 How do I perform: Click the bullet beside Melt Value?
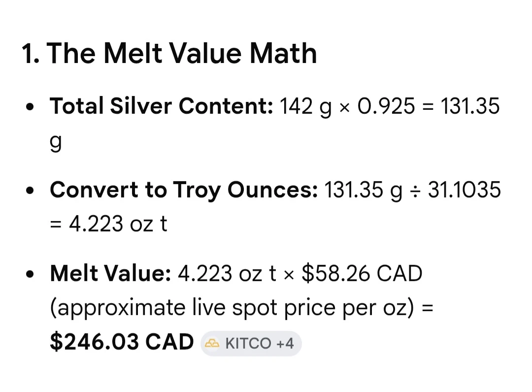point(30,274)
